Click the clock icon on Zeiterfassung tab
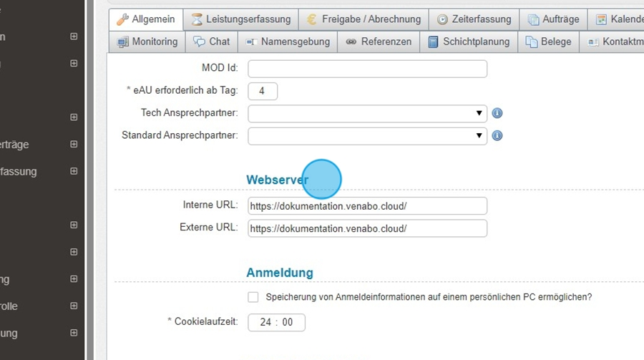The width and height of the screenshot is (644, 360). coord(442,19)
